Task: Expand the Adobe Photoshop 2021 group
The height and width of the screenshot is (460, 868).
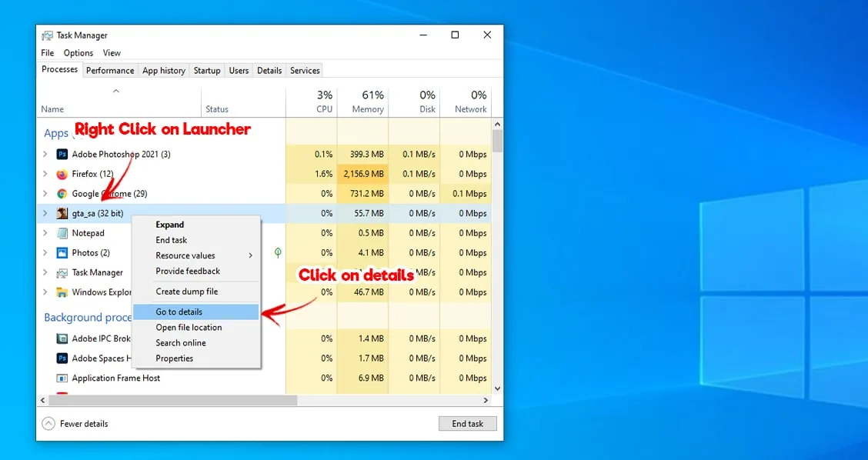Action: (x=45, y=155)
